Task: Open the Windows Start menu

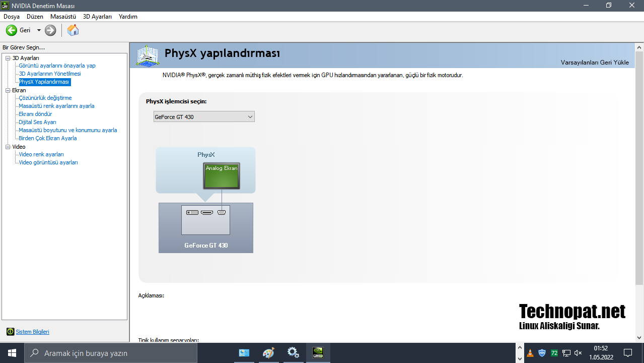Action: [12, 353]
